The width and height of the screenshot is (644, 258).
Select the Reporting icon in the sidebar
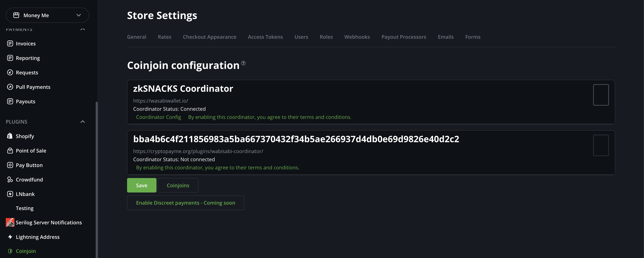[x=10, y=58]
